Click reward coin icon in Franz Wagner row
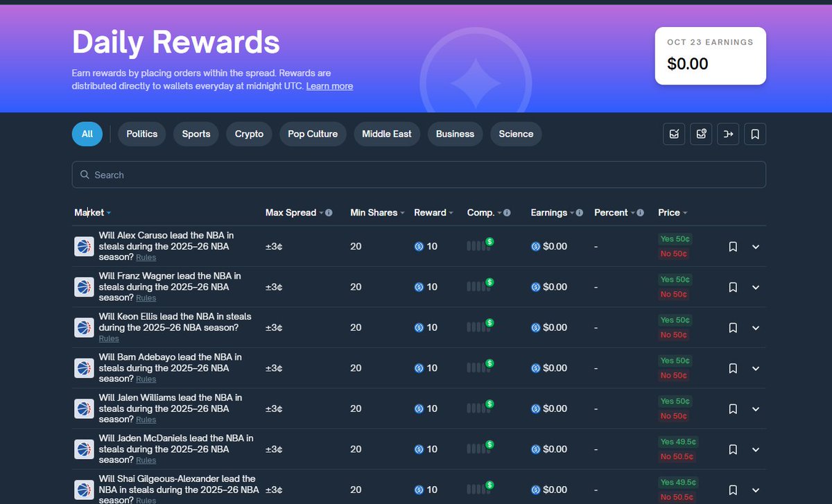The width and height of the screenshot is (832, 504). click(x=419, y=287)
